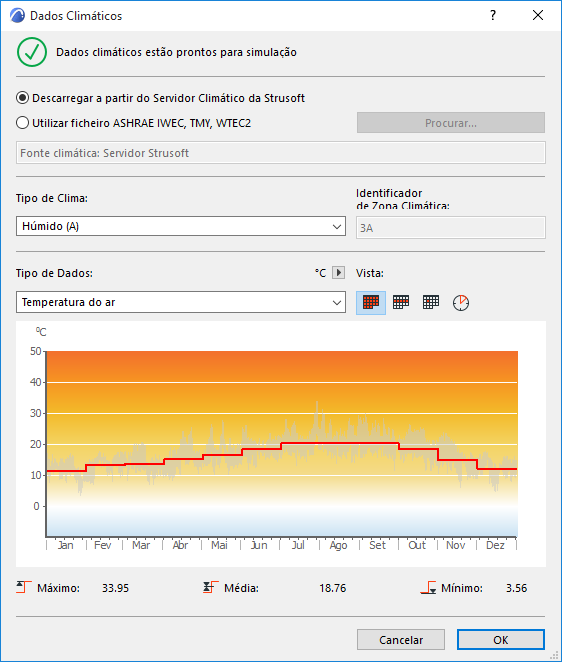Click the 40 value on temperature axis
The image size is (562, 662).
coord(35,382)
